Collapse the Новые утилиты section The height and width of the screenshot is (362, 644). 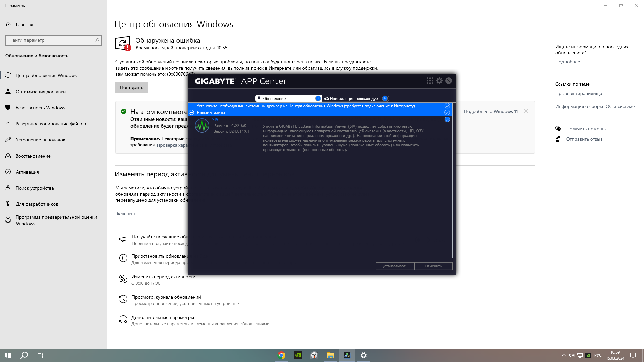click(x=191, y=112)
